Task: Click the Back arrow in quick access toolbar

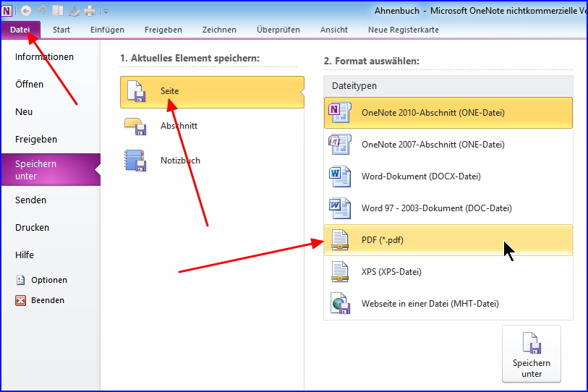Action: (25, 12)
